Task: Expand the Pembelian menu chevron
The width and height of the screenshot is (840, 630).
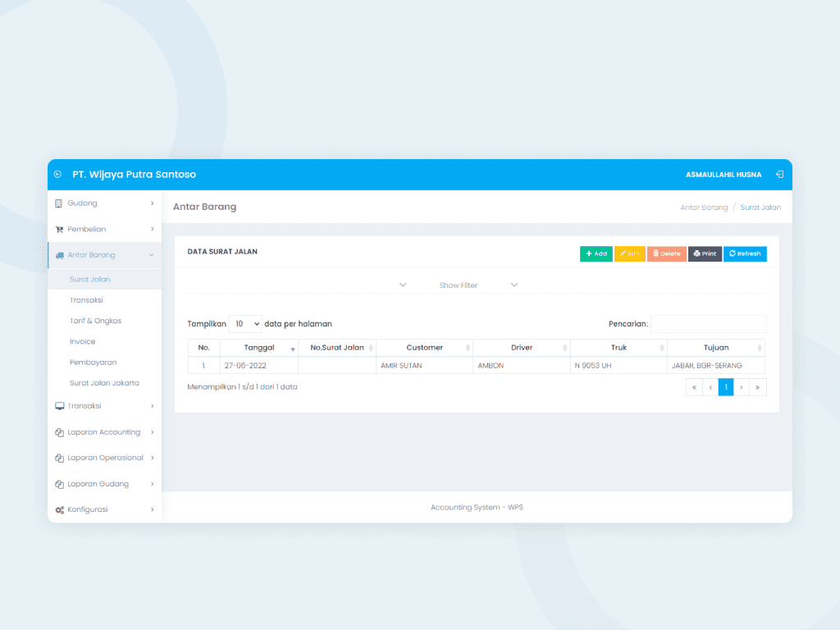Action: pyautogui.click(x=152, y=229)
